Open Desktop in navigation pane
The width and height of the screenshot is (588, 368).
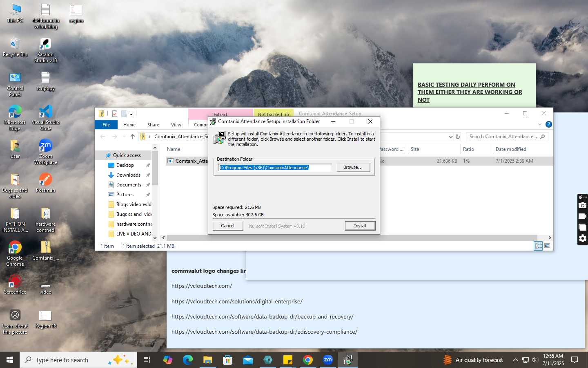[x=125, y=165]
